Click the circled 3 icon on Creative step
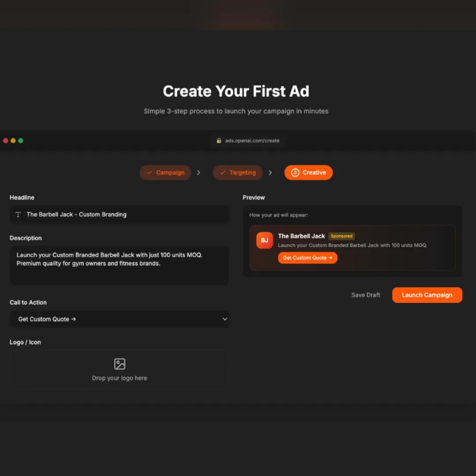This screenshot has height=476, width=476. (x=295, y=172)
